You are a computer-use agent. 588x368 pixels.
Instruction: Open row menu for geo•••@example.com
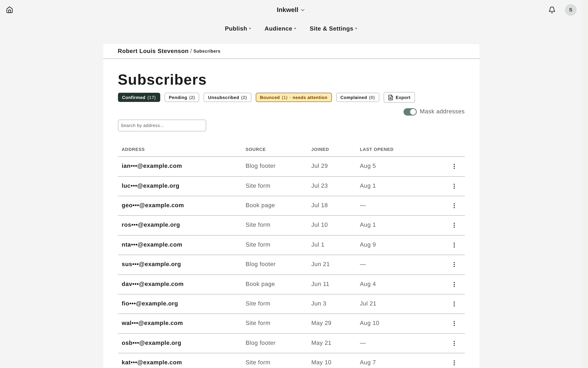click(454, 206)
